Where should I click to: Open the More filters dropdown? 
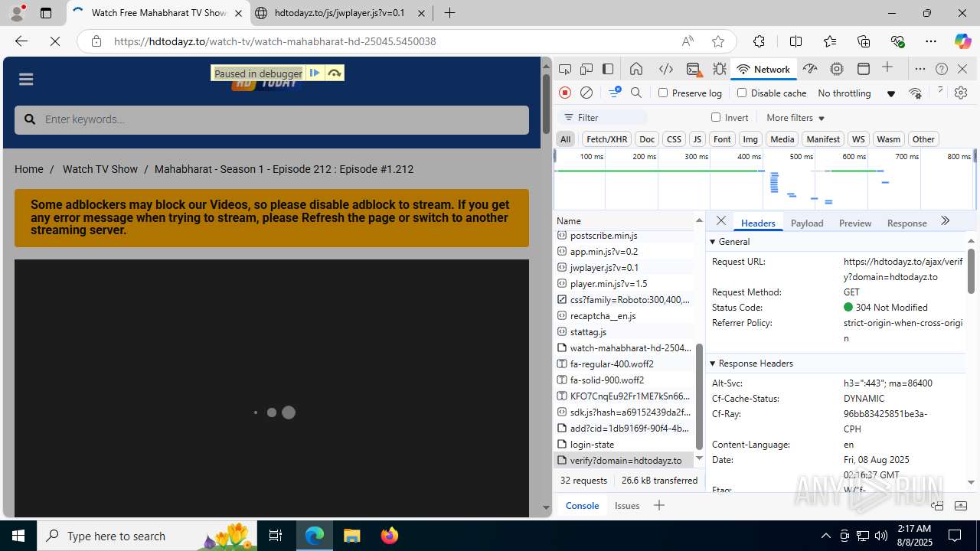click(795, 118)
